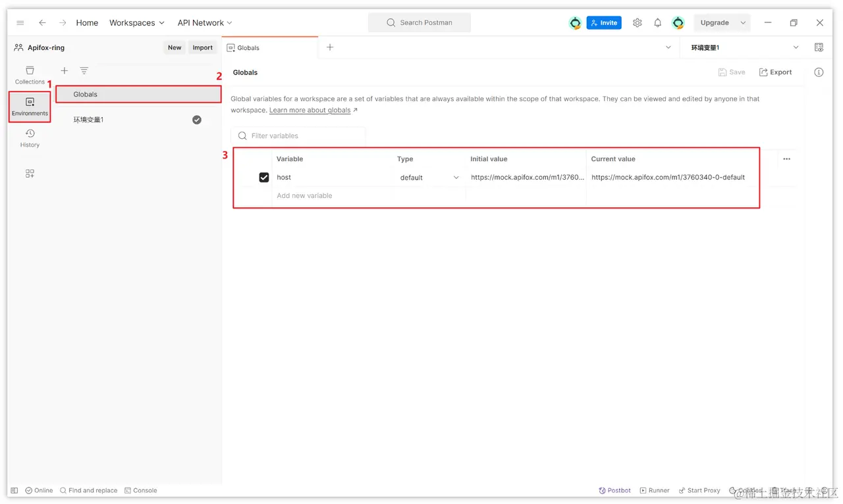The height and width of the screenshot is (504, 843).
Task: Expand the Workspaces dropdown menu
Action: point(136,23)
